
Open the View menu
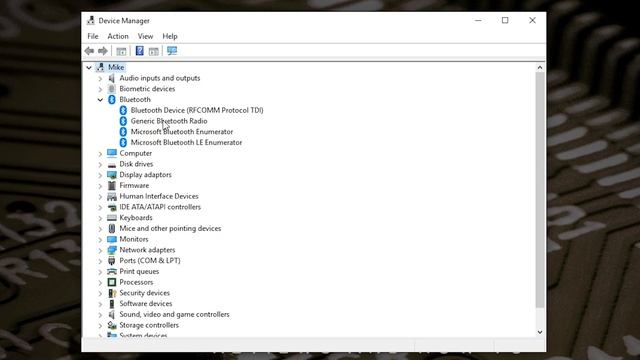(145, 36)
